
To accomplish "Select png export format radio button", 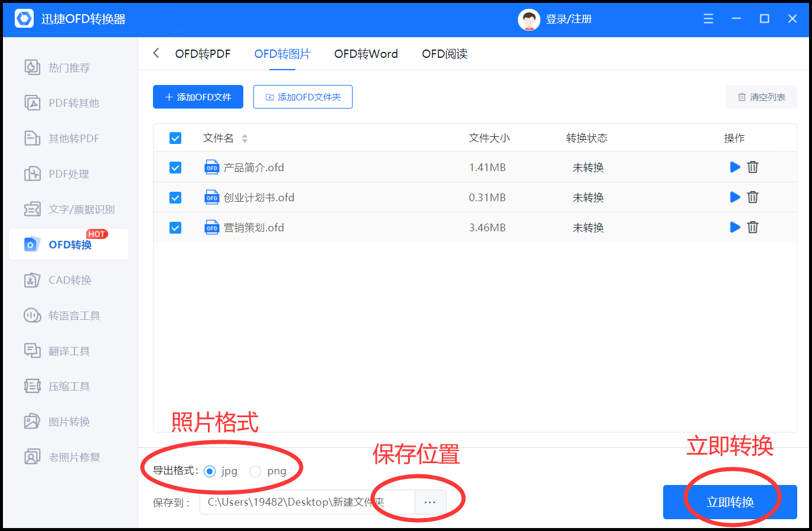I will pos(255,471).
